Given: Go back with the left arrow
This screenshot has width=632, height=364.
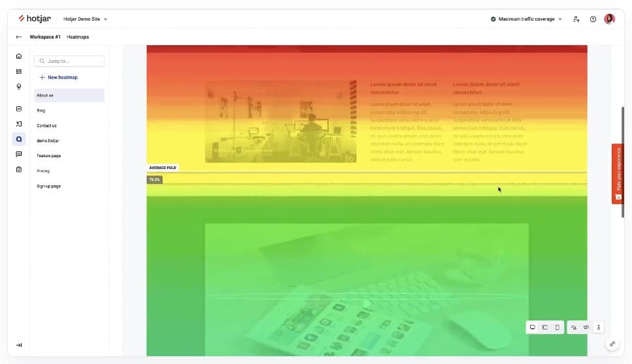Looking at the screenshot, I should pyautogui.click(x=18, y=37).
